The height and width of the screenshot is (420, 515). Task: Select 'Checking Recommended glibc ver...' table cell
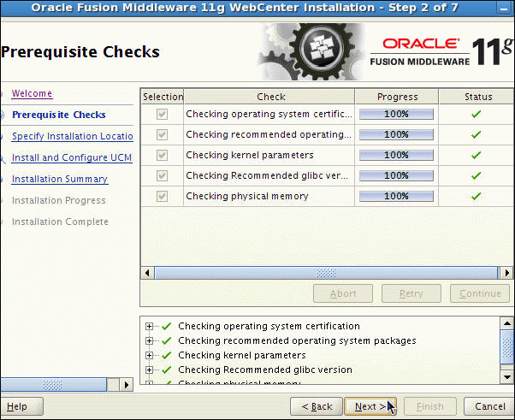coord(269,175)
